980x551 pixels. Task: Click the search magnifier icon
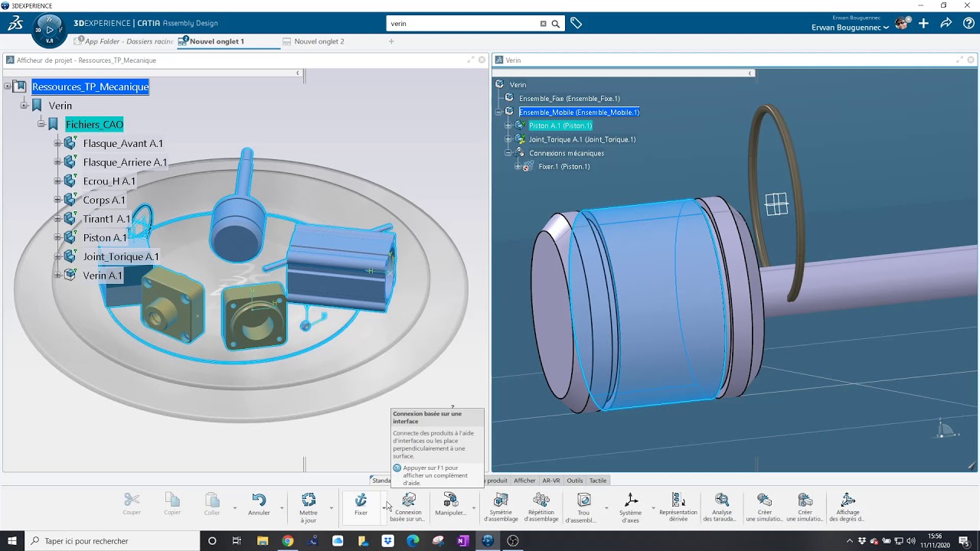pyautogui.click(x=556, y=24)
